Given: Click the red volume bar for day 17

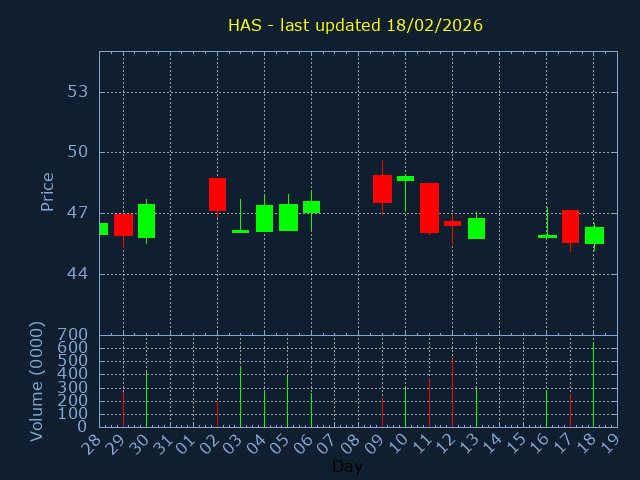Looking at the screenshot, I should click(570, 411).
